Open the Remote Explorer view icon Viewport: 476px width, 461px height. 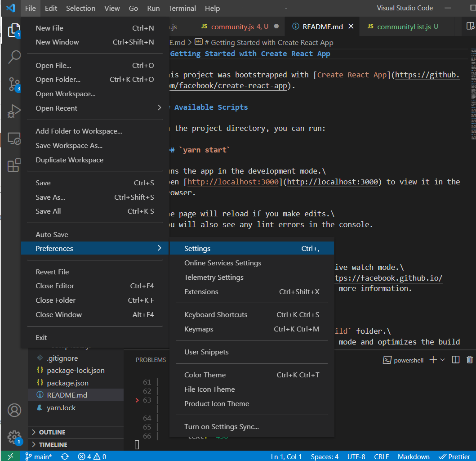pyautogui.click(x=14, y=139)
